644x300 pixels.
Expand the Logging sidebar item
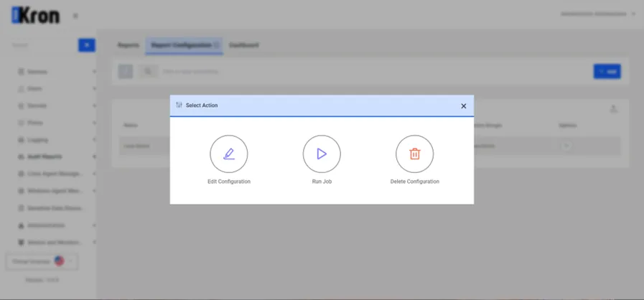click(57, 140)
